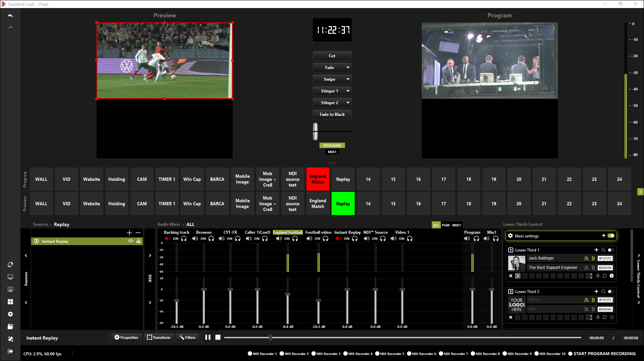Screen dimensions: 644x361
Task: Add a new source with plus icon
Action: 129,233
